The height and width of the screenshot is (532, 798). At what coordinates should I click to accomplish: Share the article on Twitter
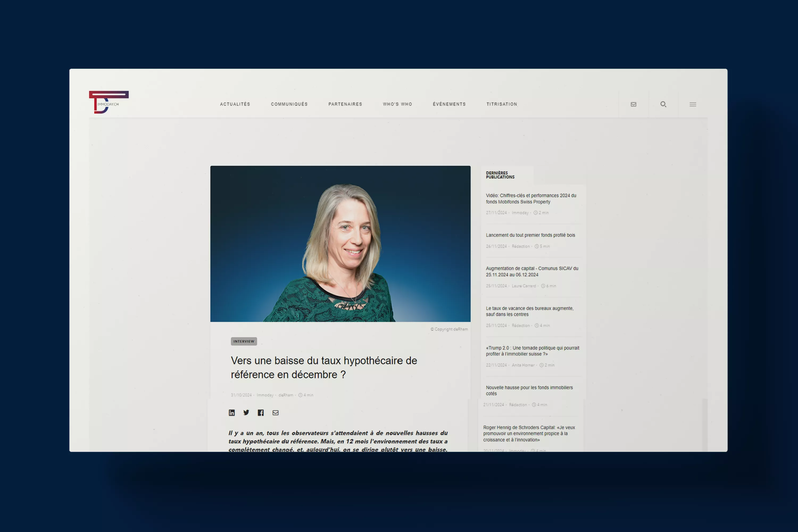click(246, 413)
